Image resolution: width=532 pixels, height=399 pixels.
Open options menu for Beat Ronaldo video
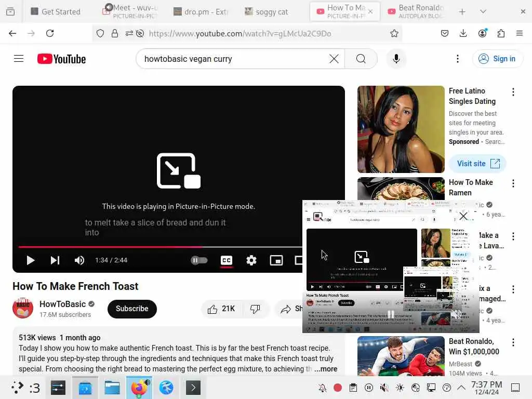click(x=513, y=342)
